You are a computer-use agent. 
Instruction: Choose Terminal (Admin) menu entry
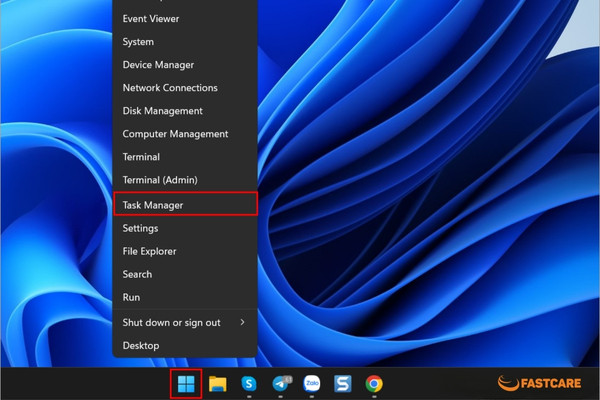[185, 180]
